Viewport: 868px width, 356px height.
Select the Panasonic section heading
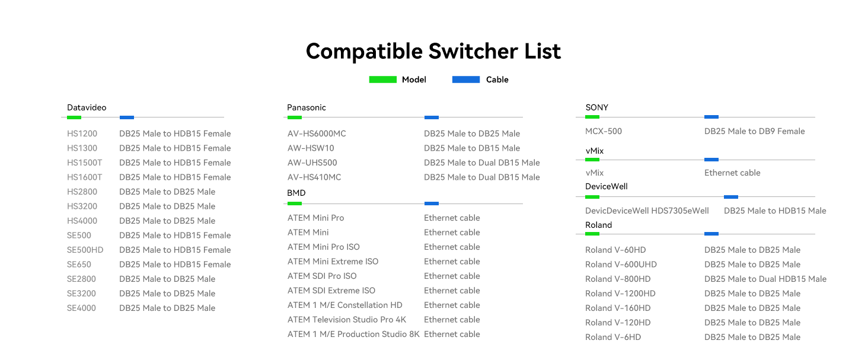(x=307, y=107)
